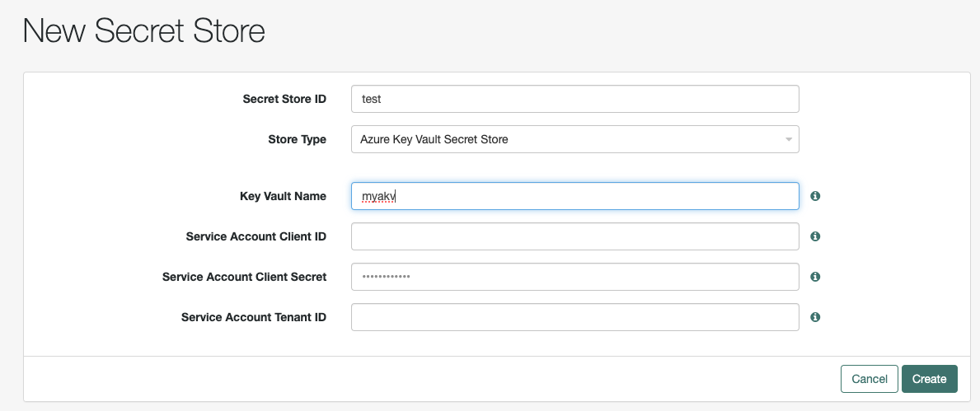
Task: Click the "Store Type" label text
Action: (x=298, y=139)
